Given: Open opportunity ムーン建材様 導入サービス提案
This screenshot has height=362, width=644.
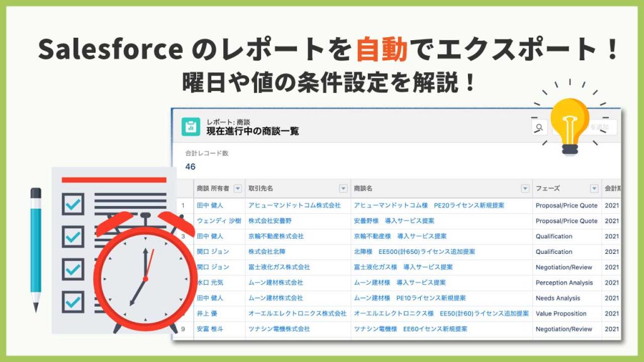Looking at the screenshot, I should (399, 283).
